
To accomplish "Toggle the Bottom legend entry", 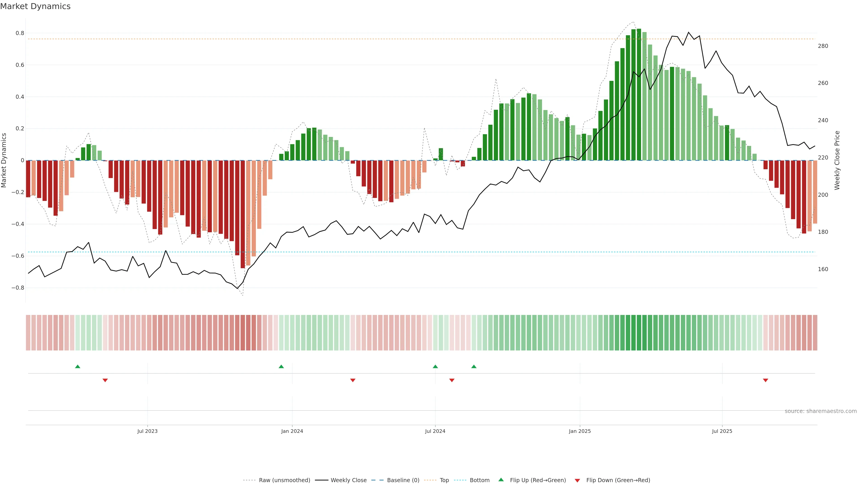I will (x=479, y=480).
